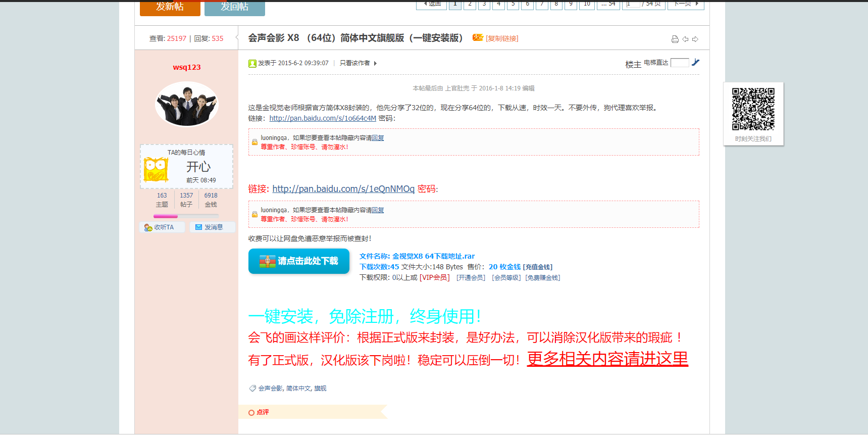868x436 pixels.
Task: Click the 简体中文 tag link
Action: point(298,389)
